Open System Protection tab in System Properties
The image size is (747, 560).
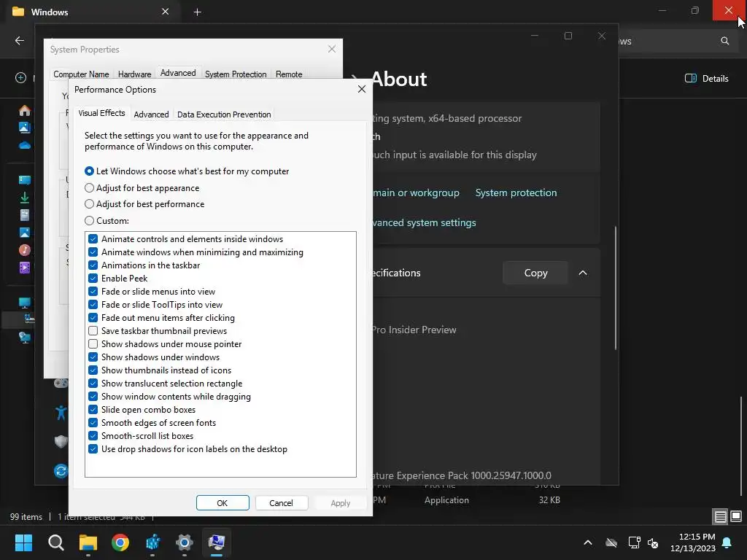tap(236, 74)
